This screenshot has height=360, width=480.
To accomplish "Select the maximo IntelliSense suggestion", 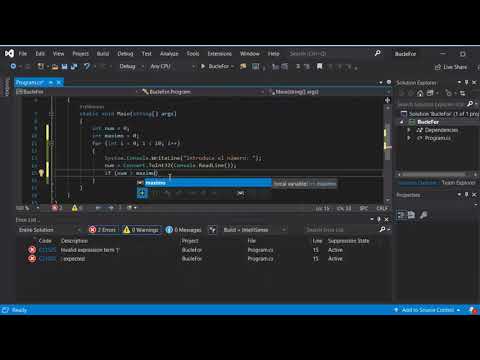I will (205, 183).
